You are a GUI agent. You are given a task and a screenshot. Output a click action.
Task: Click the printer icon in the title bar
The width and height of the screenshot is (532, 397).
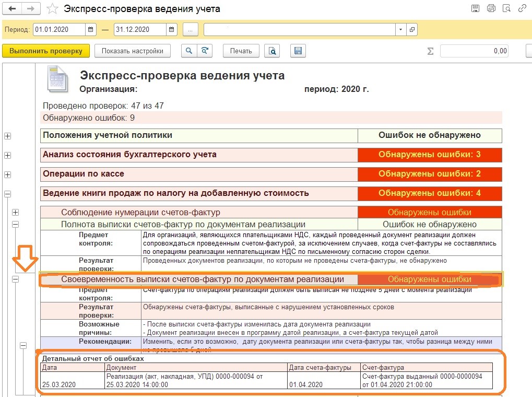click(491, 8)
